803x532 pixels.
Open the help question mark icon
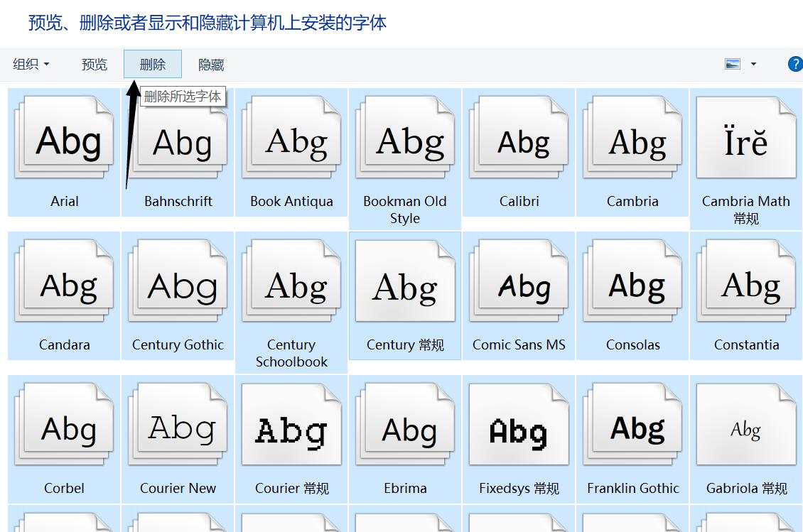795,64
